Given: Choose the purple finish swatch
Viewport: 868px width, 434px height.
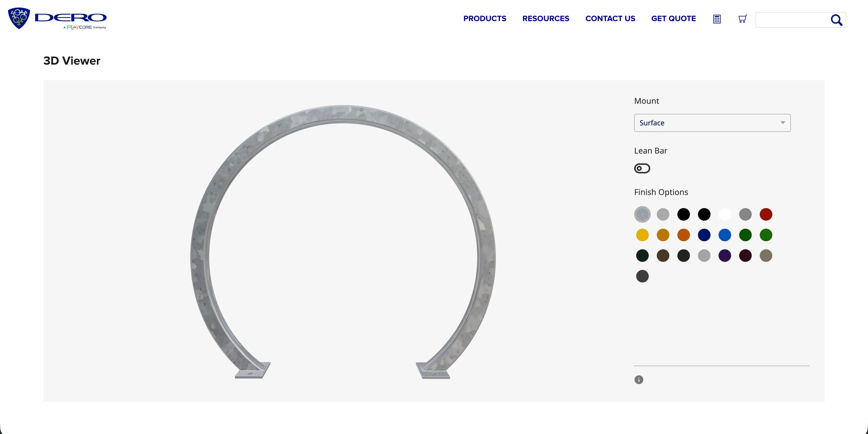Looking at the screenshot, I should [724, 255].
